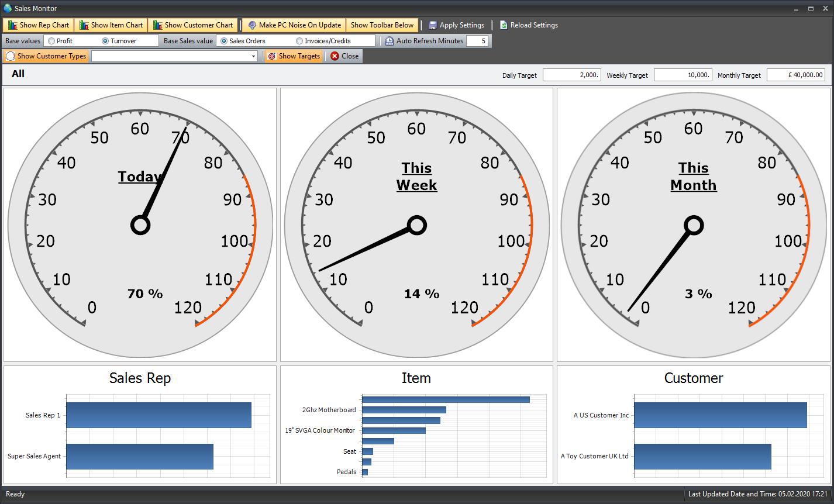Click the Show Toolbar Below button
The height and width of the screenshot is (504, 834).
(x=382, y=25)
